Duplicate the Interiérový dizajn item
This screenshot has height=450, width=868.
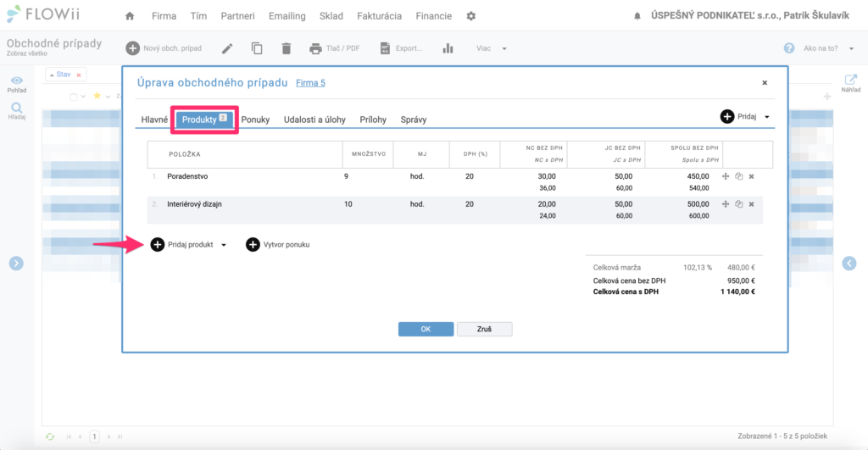pyautogui.click(x=738, y=204)
